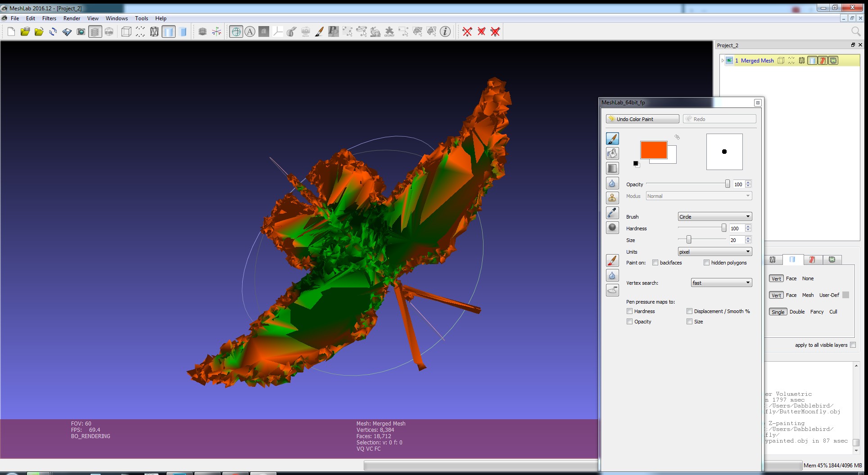This screenshot has height=475, width=868.
Task: Reset colors to black and white
Action: [636, 164]
